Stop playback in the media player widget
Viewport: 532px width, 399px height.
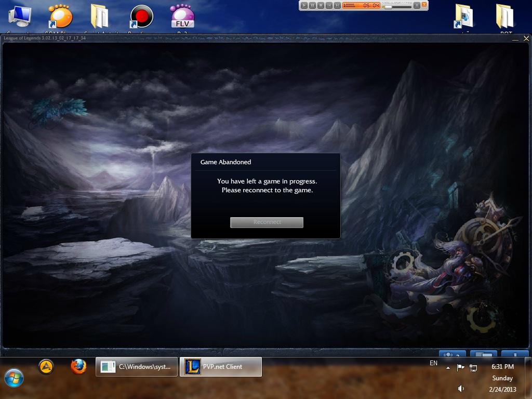(321, 5)
